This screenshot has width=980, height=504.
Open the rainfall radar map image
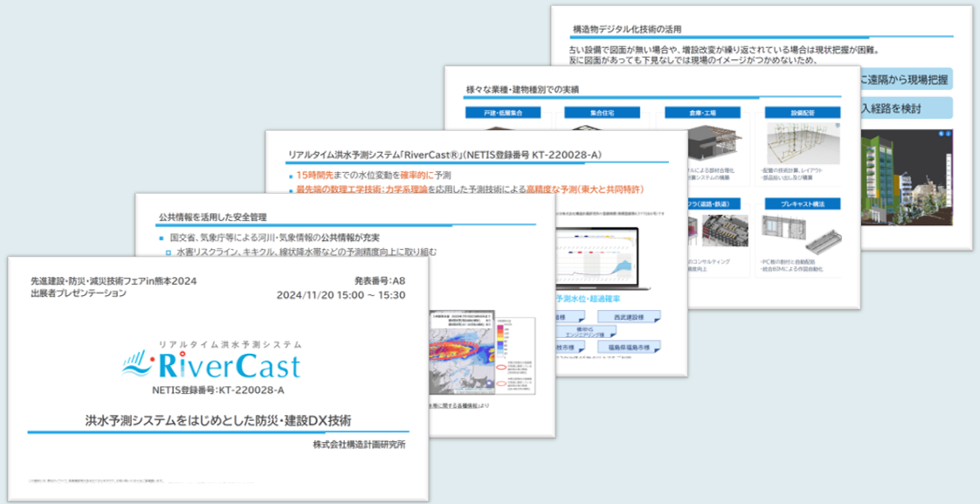[x=460, y=351]
